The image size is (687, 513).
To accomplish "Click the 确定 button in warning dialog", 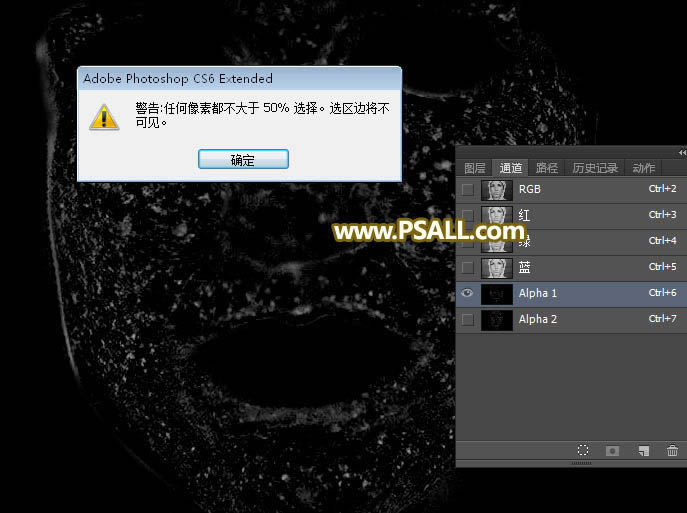I will pos(243,160).
